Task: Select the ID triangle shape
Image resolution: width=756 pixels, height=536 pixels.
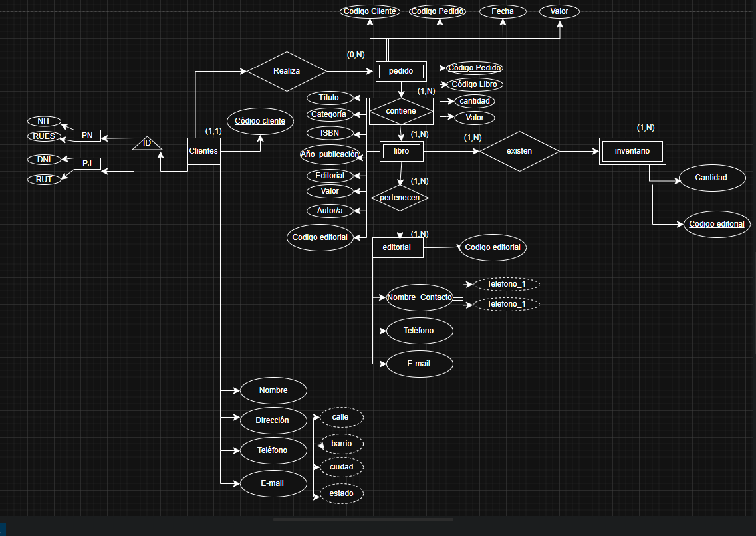Action: coord(147,143)
